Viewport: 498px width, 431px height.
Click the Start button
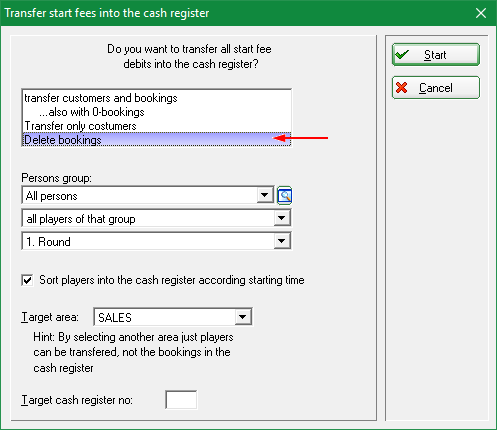pyautogui.click(x=436, y=54)
